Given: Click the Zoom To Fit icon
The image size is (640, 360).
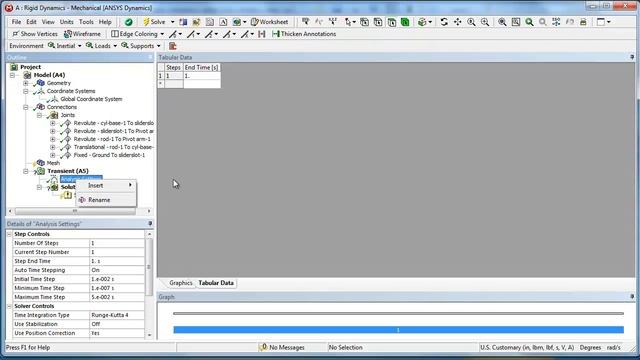Looking at the screenshot, I should click(x=502, y=22).
